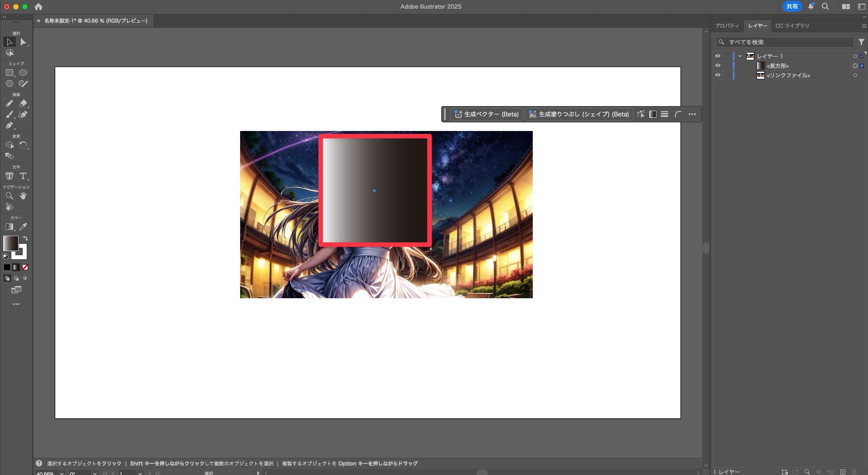Image resolution: width=868 pixels, height=475 pixels.
Task: Select the Rotate View tool
Action: point(10,207)
